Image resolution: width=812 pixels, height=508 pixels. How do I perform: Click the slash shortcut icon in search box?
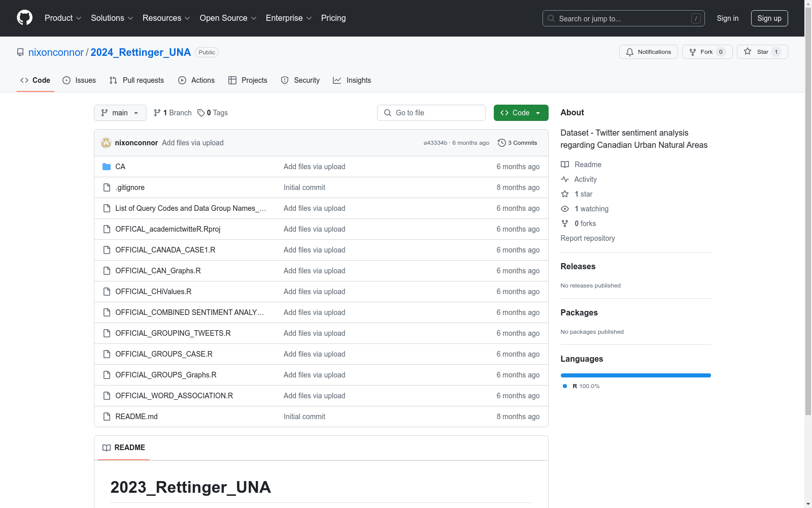pos(696,18)
